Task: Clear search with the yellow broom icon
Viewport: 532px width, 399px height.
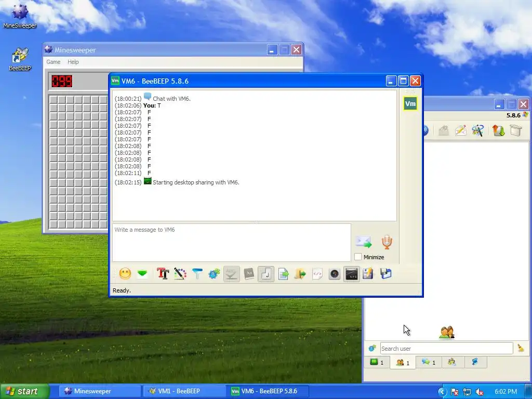Action: point(521,348)
